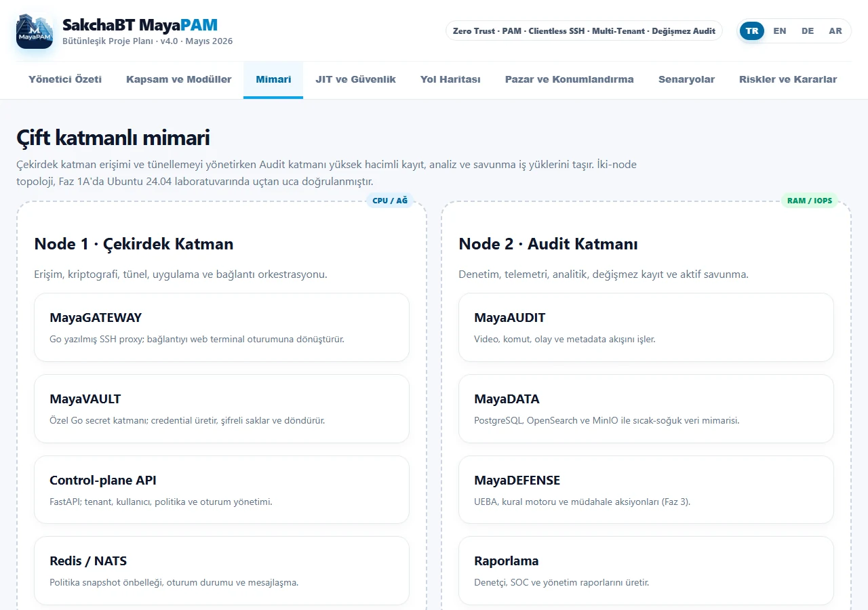The height and width of the screenshot is (610, 868).
Task: Click the Çift katmanlı mimari heading
Action: [113, 138]
